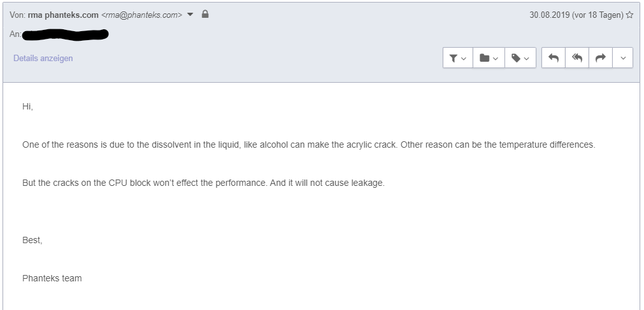Click the 'Hi,' greeting line

pos(27,106)
